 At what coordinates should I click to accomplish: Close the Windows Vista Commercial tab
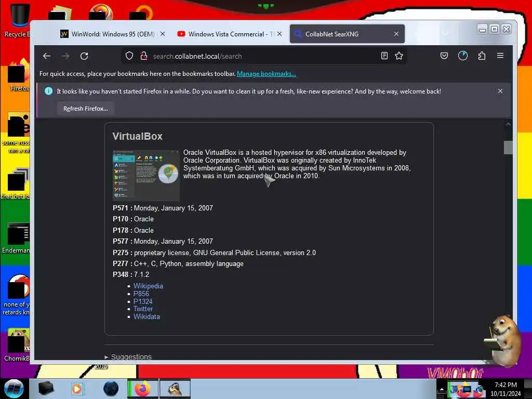(x=279, y=34)
